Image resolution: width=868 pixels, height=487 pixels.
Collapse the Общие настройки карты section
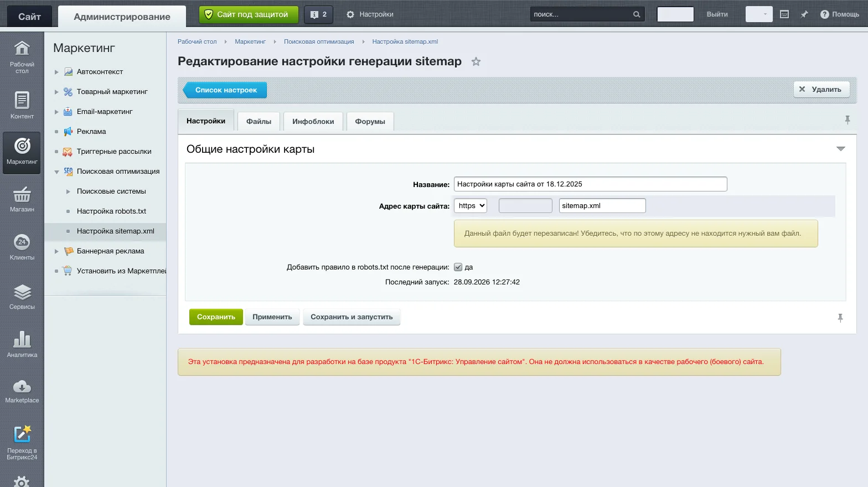(x=841, y=149)
